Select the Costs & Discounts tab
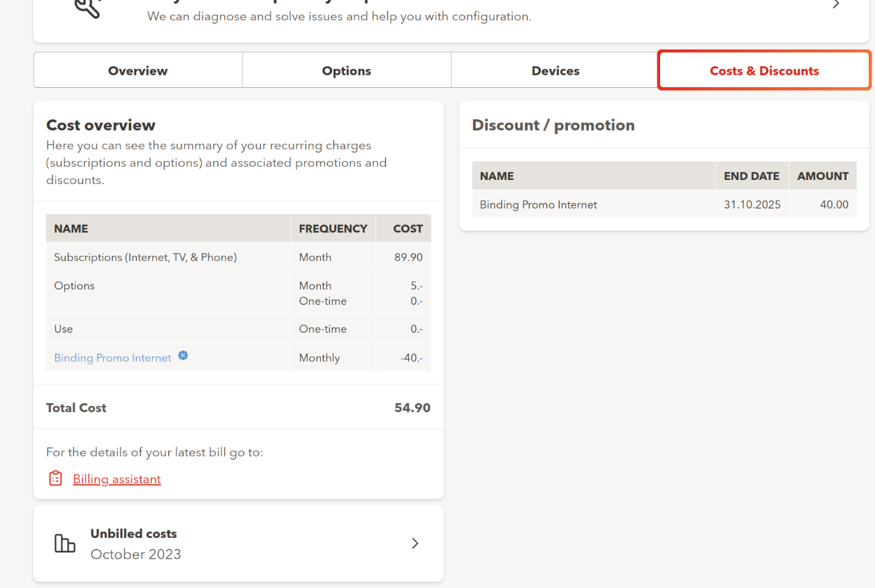This screenshot has height=588, width=875. tap(764, 70)
